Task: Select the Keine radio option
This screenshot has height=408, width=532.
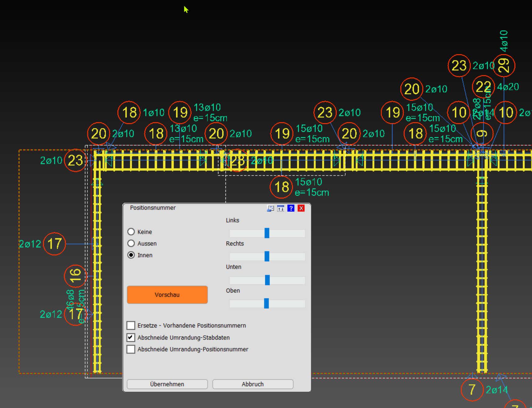Action: point(131,232)
